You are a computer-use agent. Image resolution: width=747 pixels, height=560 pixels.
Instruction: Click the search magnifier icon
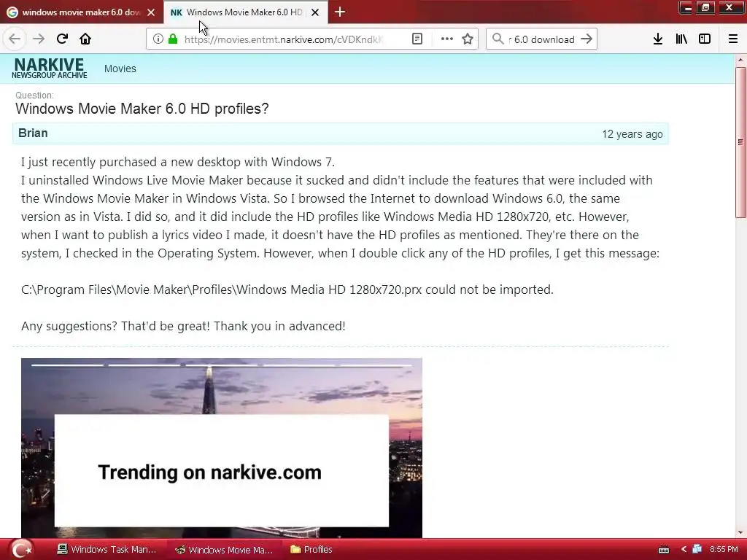click(498, 39)
